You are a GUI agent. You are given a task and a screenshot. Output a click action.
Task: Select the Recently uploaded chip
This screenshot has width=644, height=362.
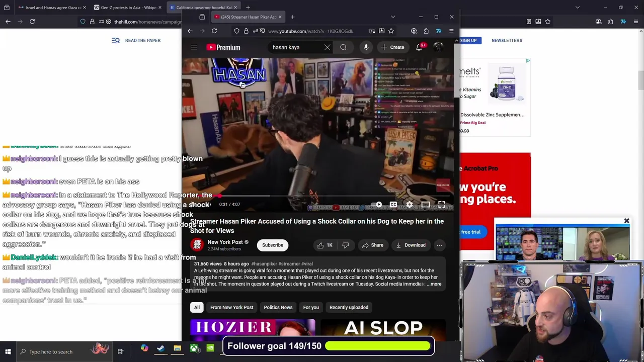coord(349,307)
